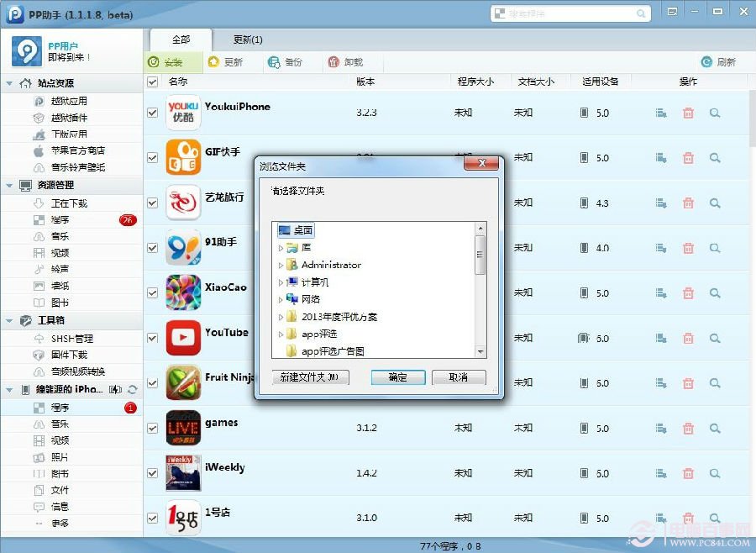Click the device sync refresh icon
Screen dimensions: 756x553
pos(133,389)
